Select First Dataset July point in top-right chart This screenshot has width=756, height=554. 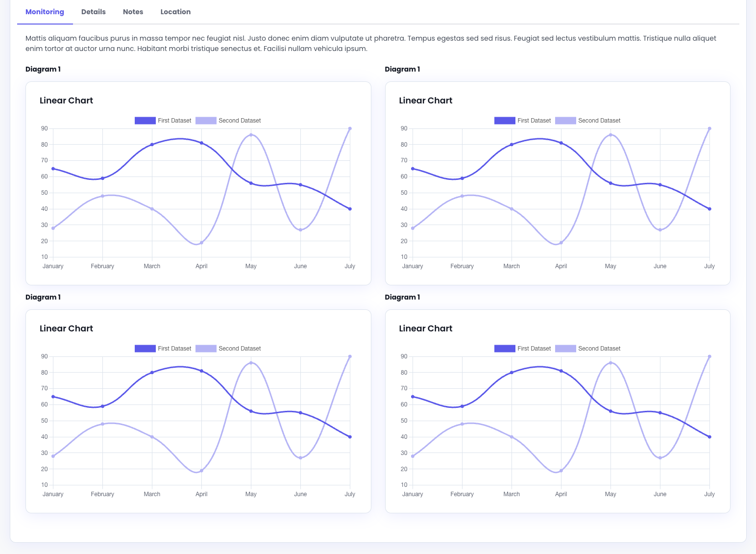coord(709,209)
